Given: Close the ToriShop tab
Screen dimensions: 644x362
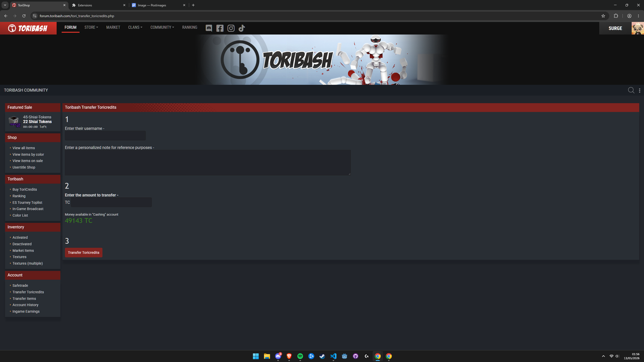Looking at the screenshot, I should (64, 5).
